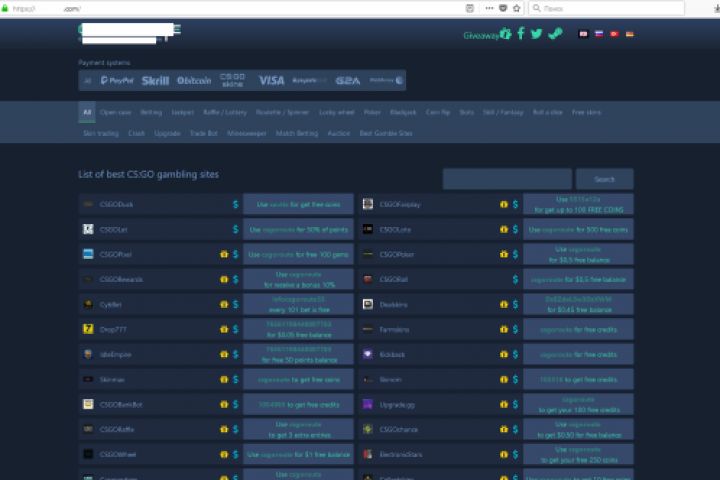Filter payment systems by Skrill

155,81
